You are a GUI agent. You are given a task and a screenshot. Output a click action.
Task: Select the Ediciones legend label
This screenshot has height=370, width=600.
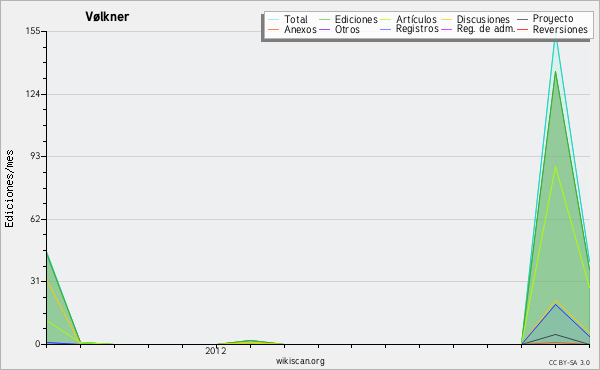(x=356, y=19)
